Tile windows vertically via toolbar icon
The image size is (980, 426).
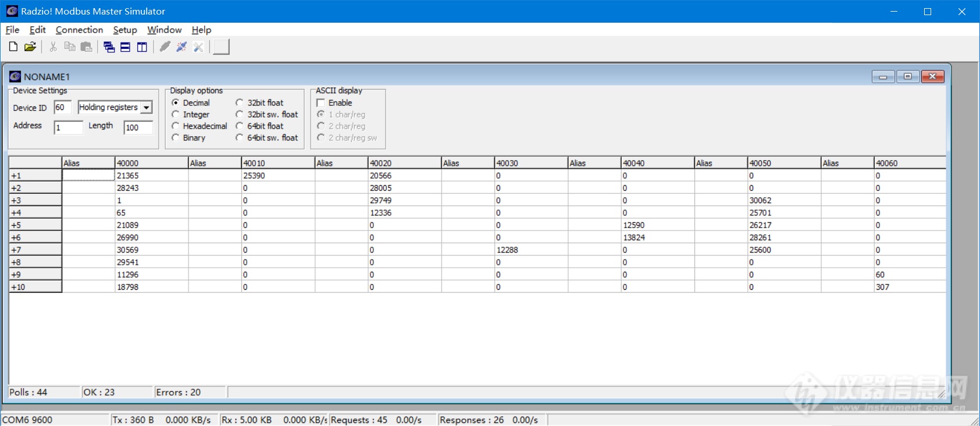pyautogui.click(x=142, y=47)
